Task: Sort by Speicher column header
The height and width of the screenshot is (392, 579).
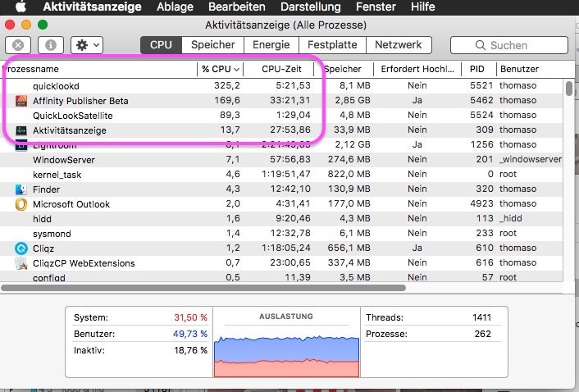Action: 344,69
